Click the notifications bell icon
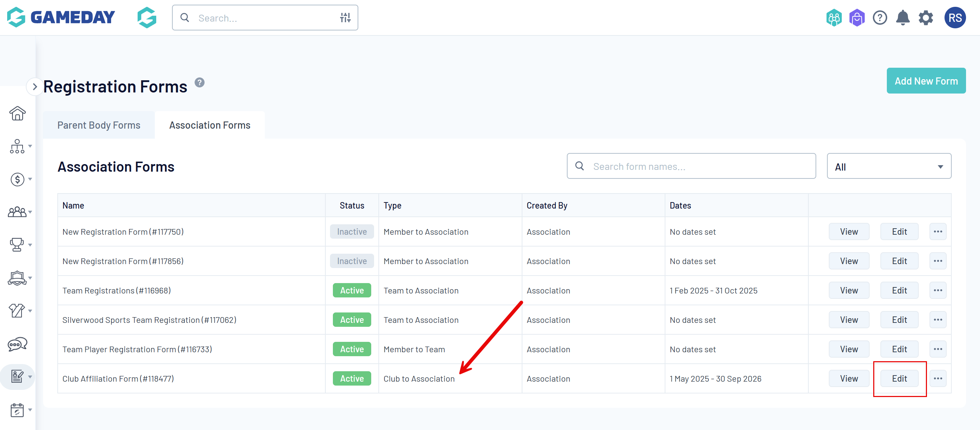 point(902,18)
